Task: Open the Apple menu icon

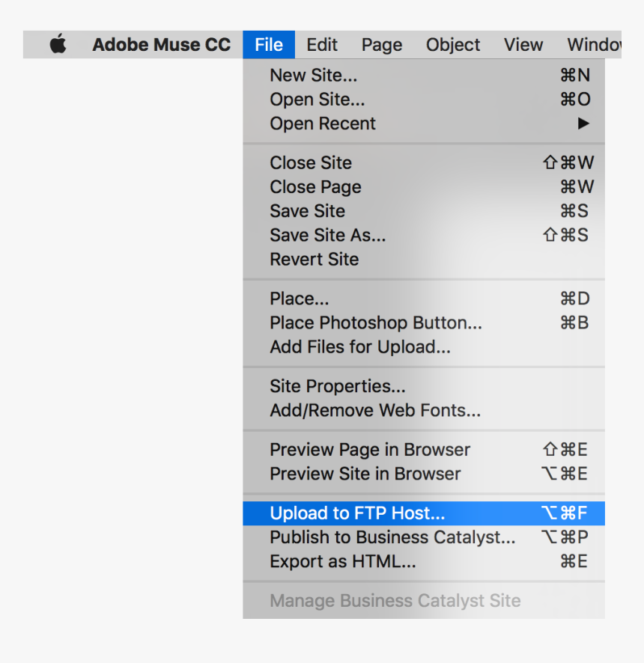Action: 58,45
